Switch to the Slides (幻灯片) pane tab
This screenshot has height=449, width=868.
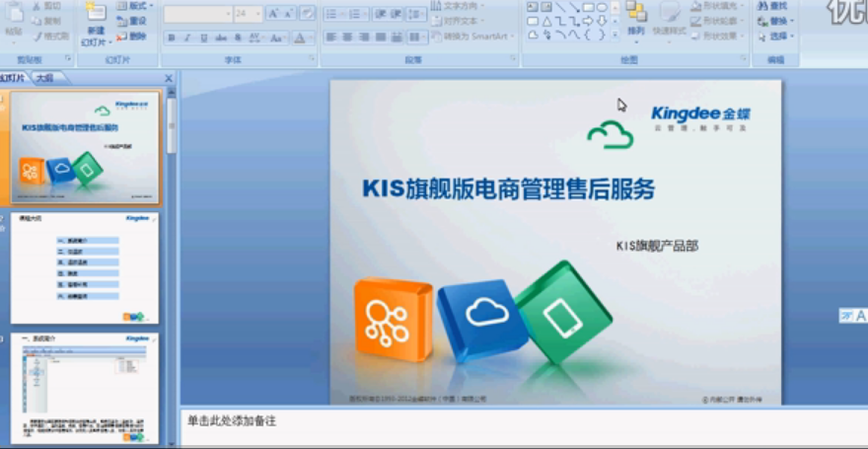tap(13, 78)
